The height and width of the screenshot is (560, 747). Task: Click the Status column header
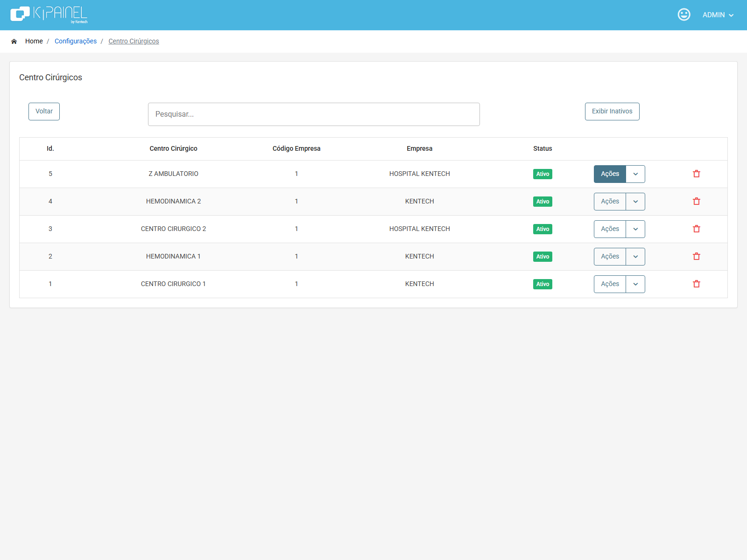tap(543, 148)
